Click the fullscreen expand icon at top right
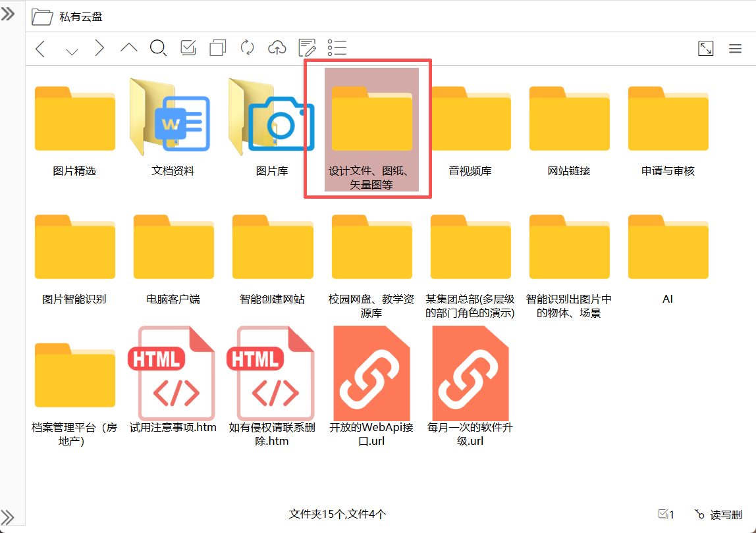Screen dimensions: 756x533 pyautogui.click(x=705, y=47)
